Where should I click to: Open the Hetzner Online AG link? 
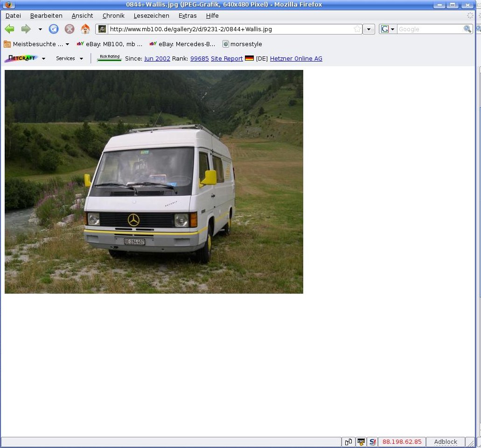pyautogui.click(x=296, y=58)
